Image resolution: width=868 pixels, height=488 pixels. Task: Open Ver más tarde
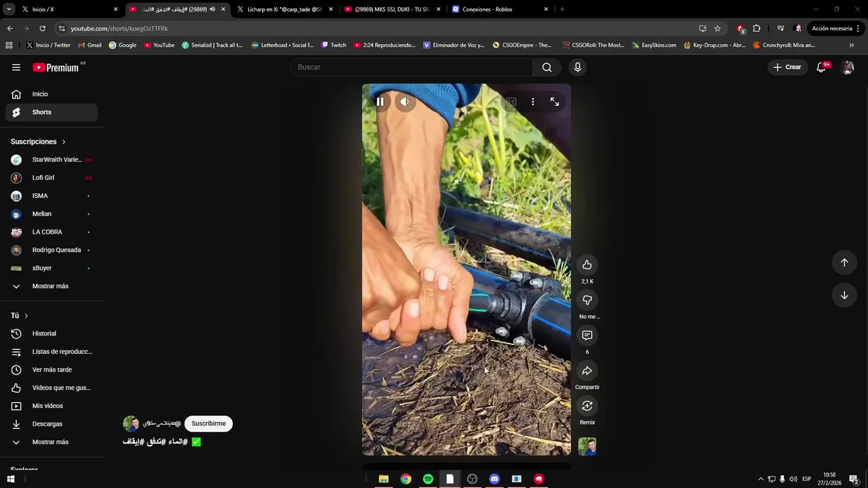(52, 369)
